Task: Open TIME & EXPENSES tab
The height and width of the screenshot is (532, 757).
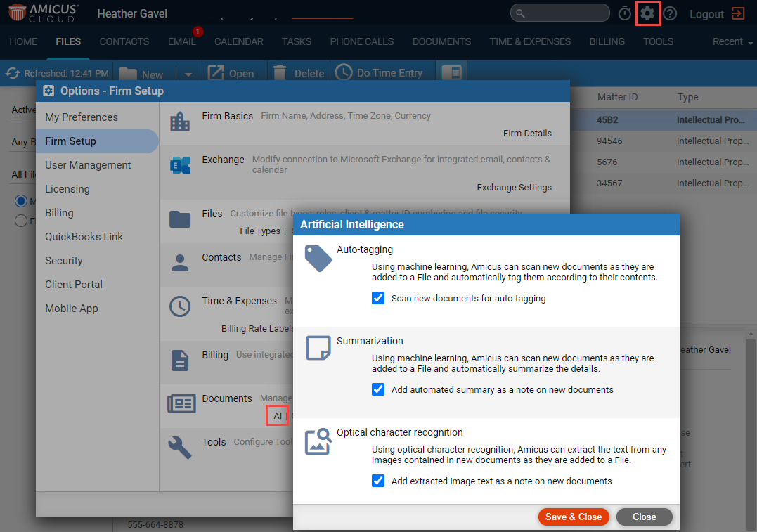Action: click(x=530, y=41)
